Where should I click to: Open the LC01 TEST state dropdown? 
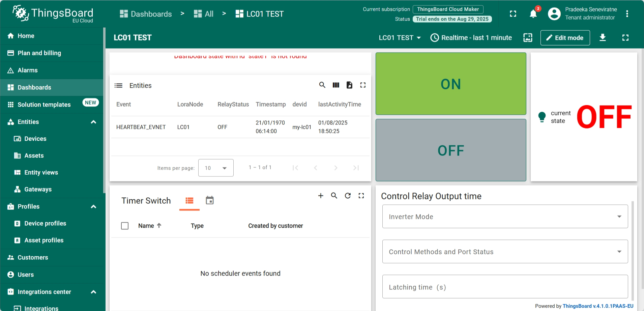pos(400,38)
